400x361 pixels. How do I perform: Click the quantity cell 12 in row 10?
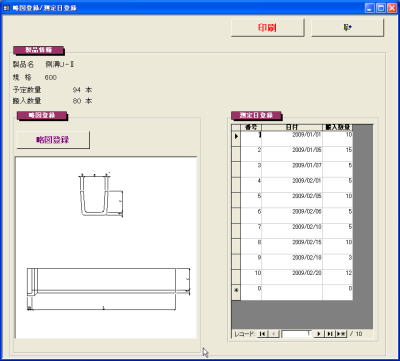click(x=337, y=277)
